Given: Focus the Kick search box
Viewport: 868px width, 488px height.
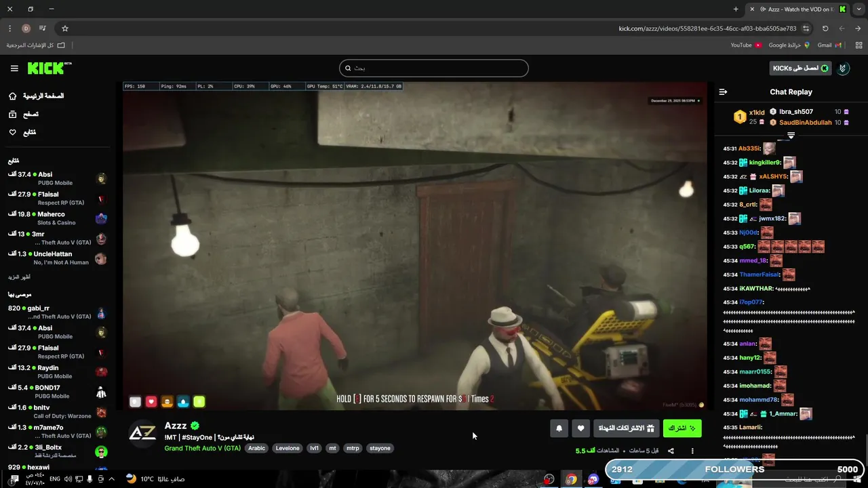Looking at the screenshot, I should [434, 68].
